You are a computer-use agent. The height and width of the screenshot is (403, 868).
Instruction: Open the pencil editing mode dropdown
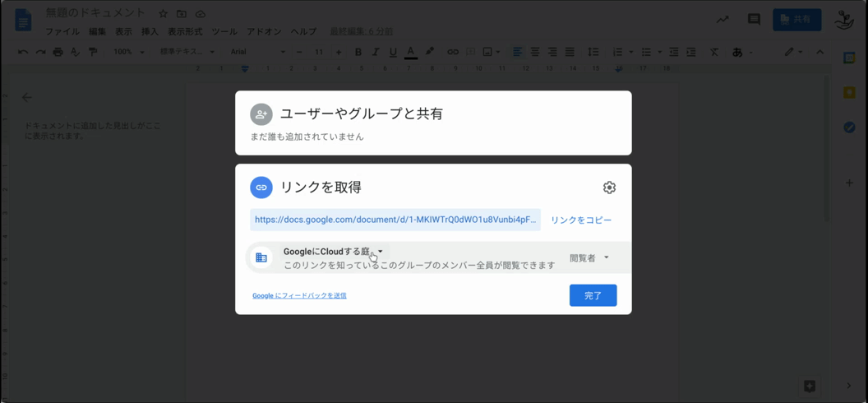pyautogui.click(x=793, y=52)
